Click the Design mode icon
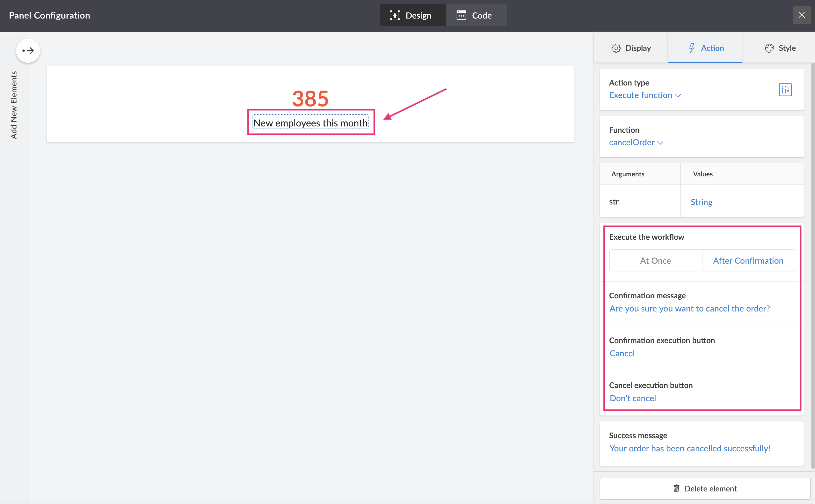This screenshot has height=504, width=815. (395, 15)
